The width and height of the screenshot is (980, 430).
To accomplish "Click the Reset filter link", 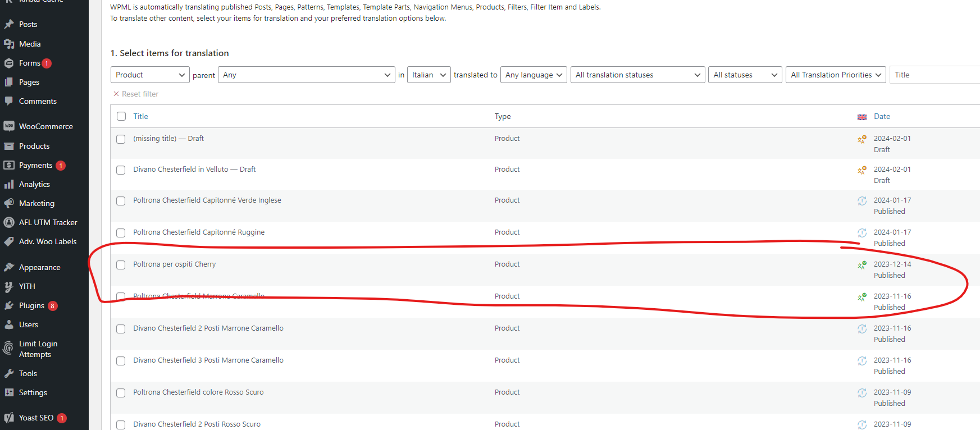I will [x=136, y=94].
